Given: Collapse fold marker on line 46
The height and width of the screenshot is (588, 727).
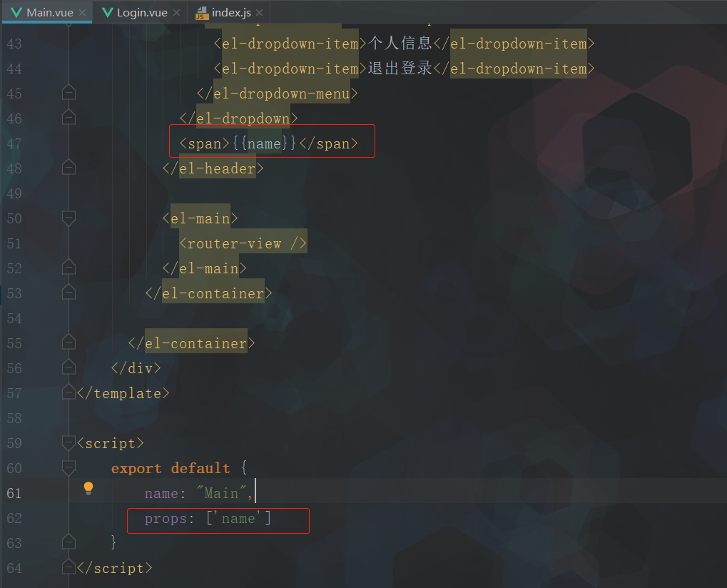Looking at the screenshot, I should (x=68, y=118).
